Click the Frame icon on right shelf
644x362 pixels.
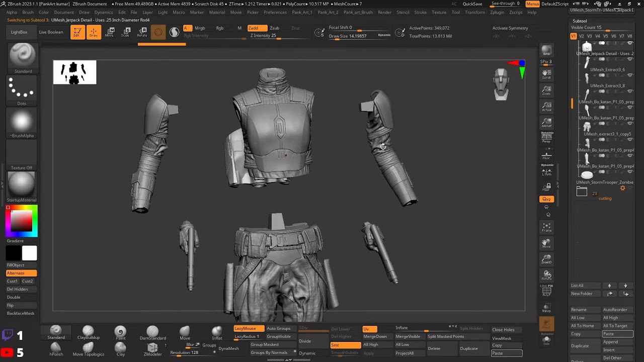click(x=546, y=228)
